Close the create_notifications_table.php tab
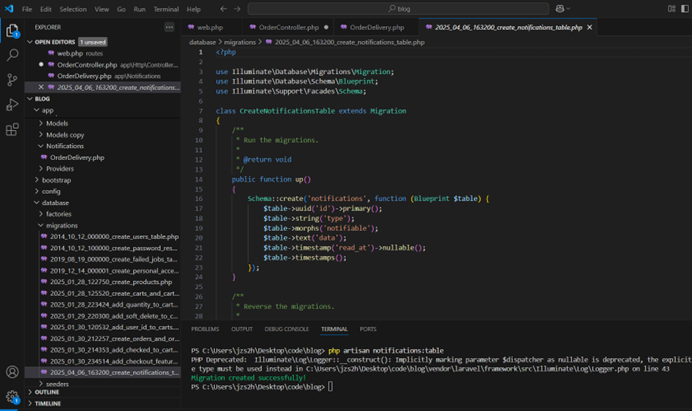 click(591, 27)
